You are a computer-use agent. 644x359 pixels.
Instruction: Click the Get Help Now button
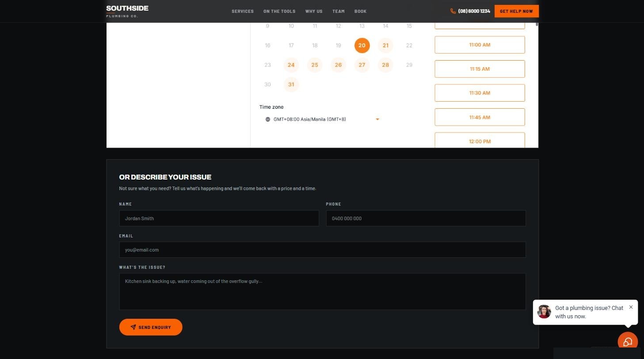click(x=516, y=11)
